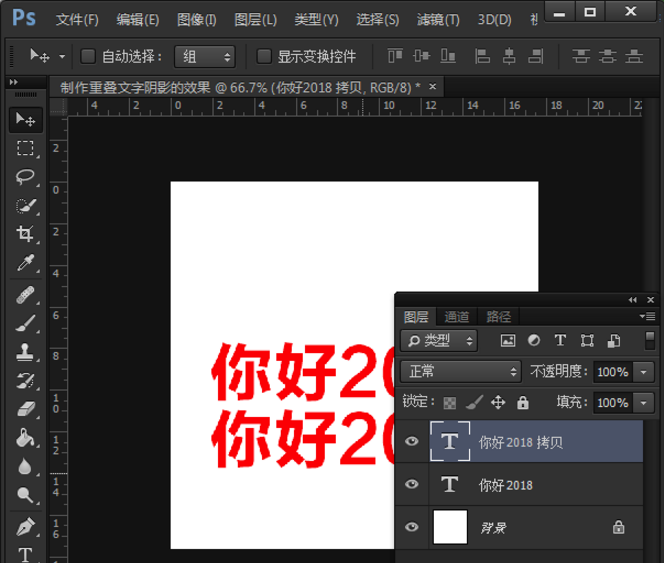Image resolution: width=664 pixels, height=563 pixels.
Task: Enable the 自动选择 checkbox
Action: (x=88, y=56)
